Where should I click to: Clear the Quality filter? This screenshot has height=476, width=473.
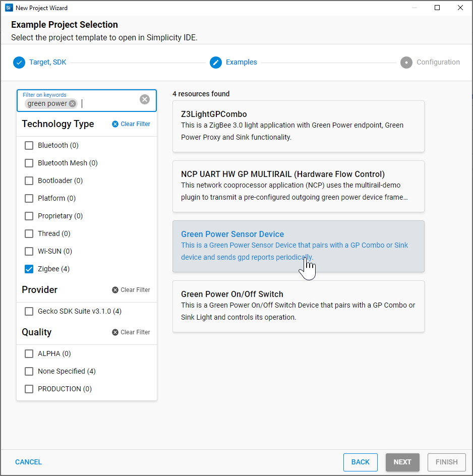[131, 332]
